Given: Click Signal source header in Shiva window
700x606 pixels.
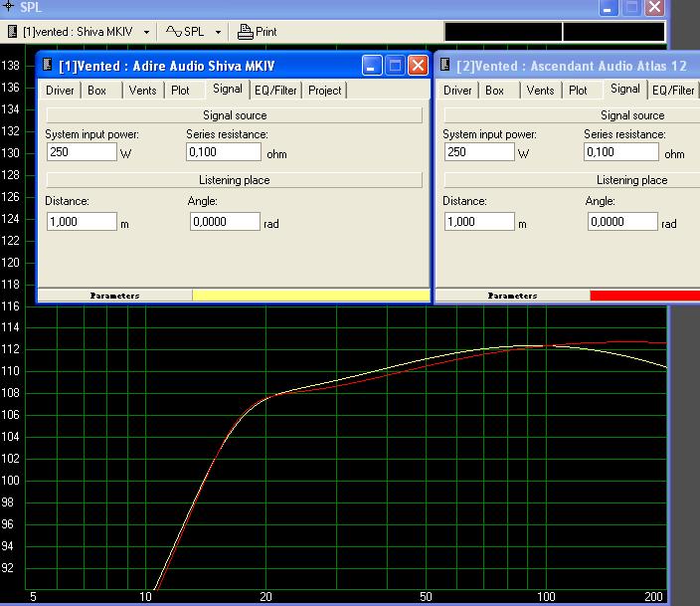Looking at the screenshot, I should click(x=235, y=115).
